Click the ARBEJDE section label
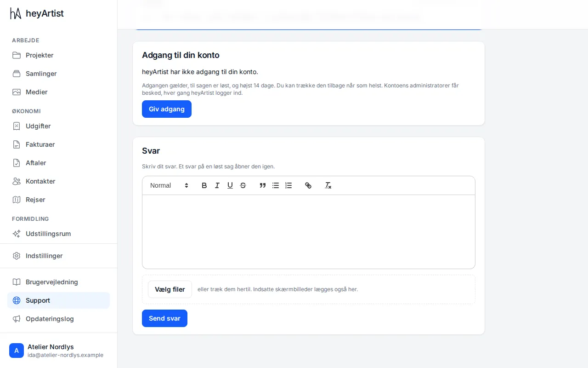 [26, 40]
